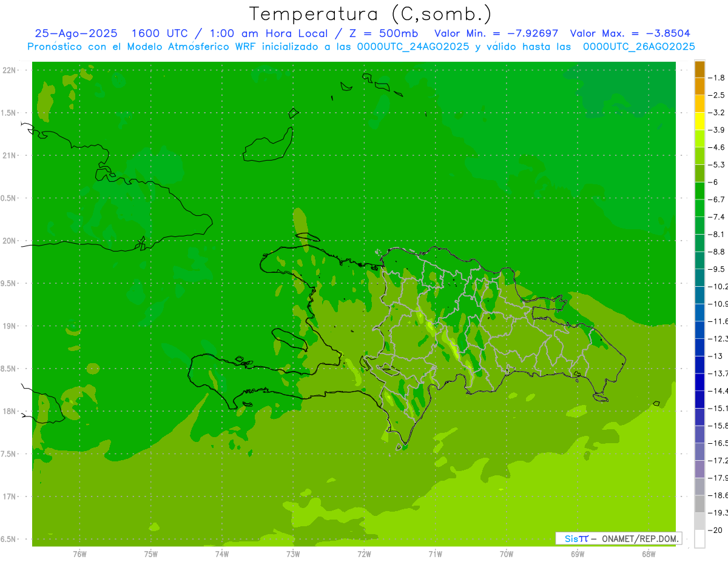Click the 'Temperatura (C,somb.)' chart title
Viewport: 728px width, 562px height.
371,14
